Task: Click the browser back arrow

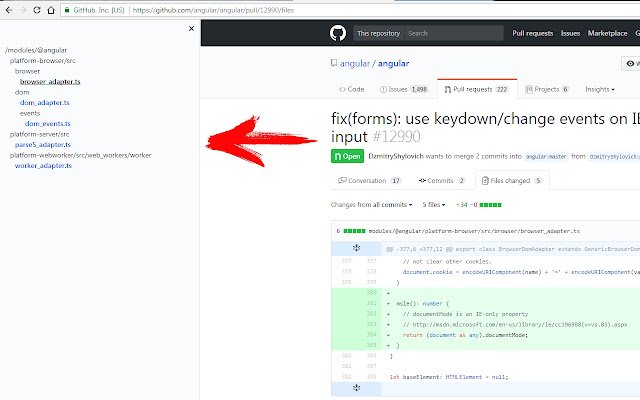Action: [9, 10]
